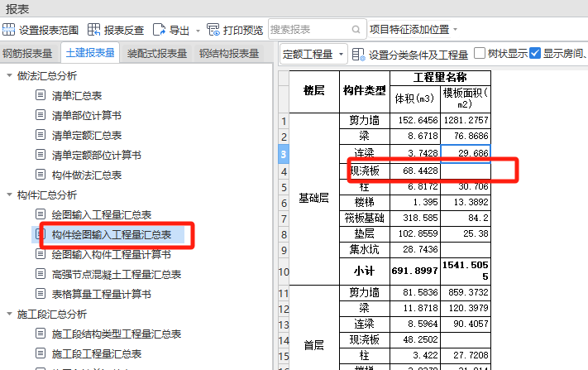Viewport: 588px width, 370px height.
Task: Open 清单部位计算书 report
Action: click(87, 115)
